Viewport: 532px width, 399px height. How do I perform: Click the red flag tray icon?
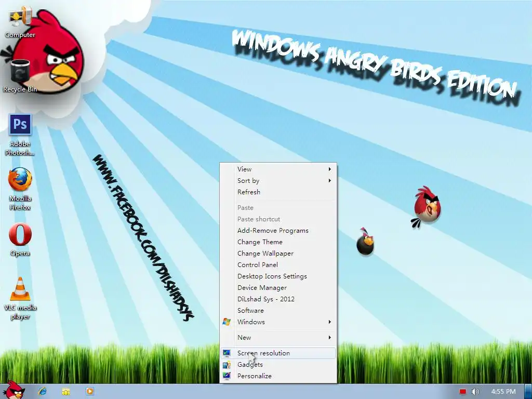pyautogui.click(x=462, y=392)
